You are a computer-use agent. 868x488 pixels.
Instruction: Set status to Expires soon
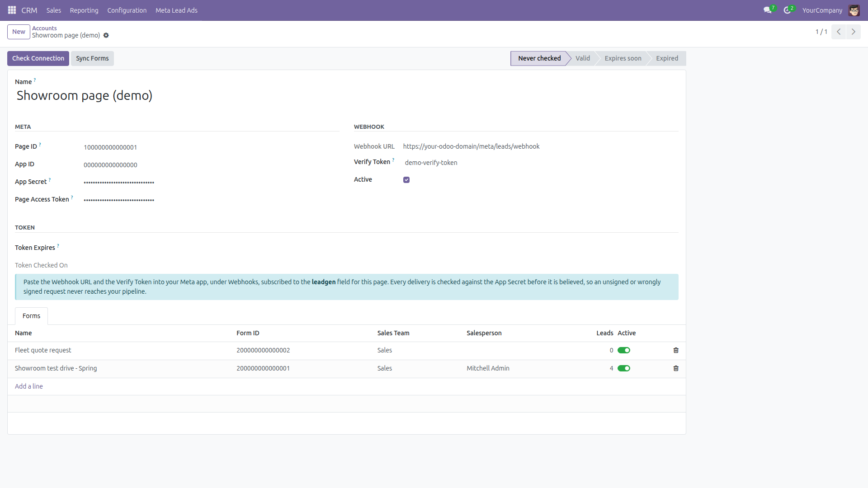pos(623,58)
